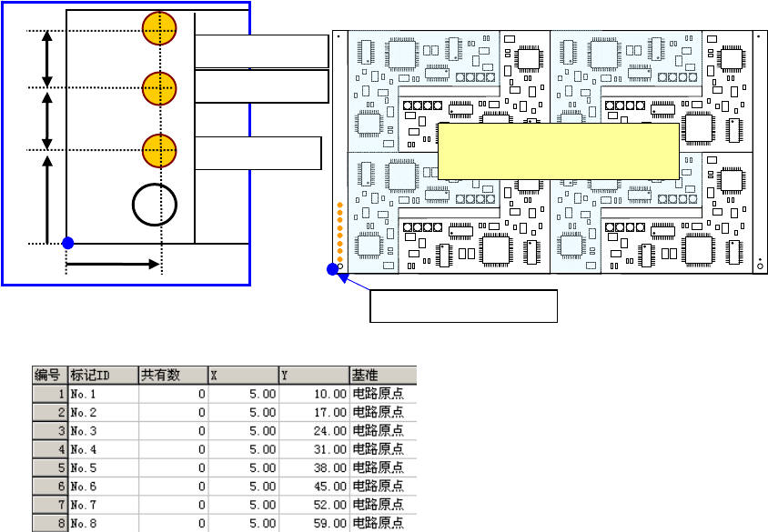Select row header number 8
The width and height of the screenshot is (768, 532).
pos(49,523)
